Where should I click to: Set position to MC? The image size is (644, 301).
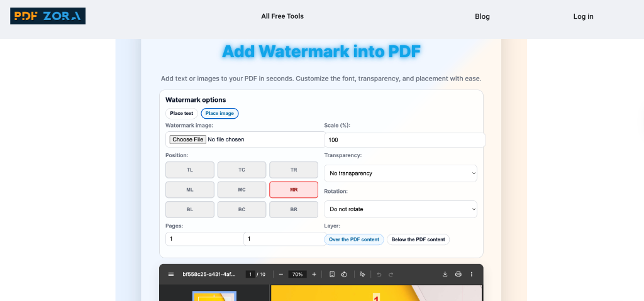click(x=241, y=190)
